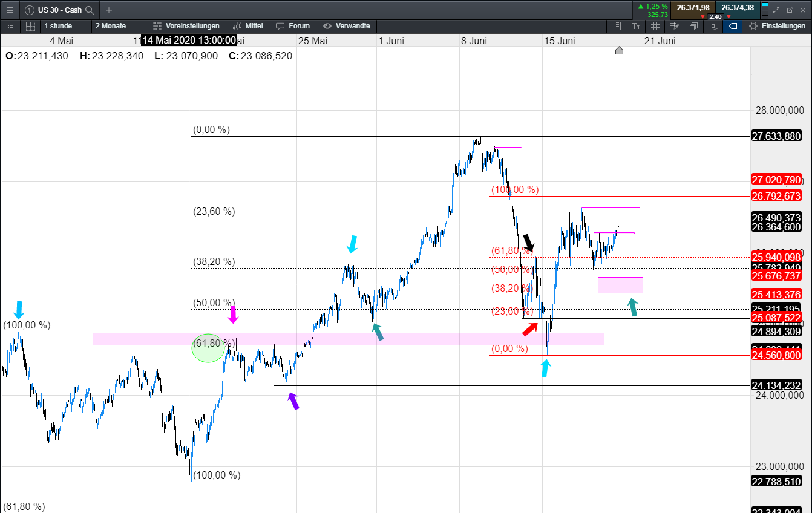This screenshot has width=812, height=513.
Task: Open the chart layout grid icon
Action: [x=30, y=26]
